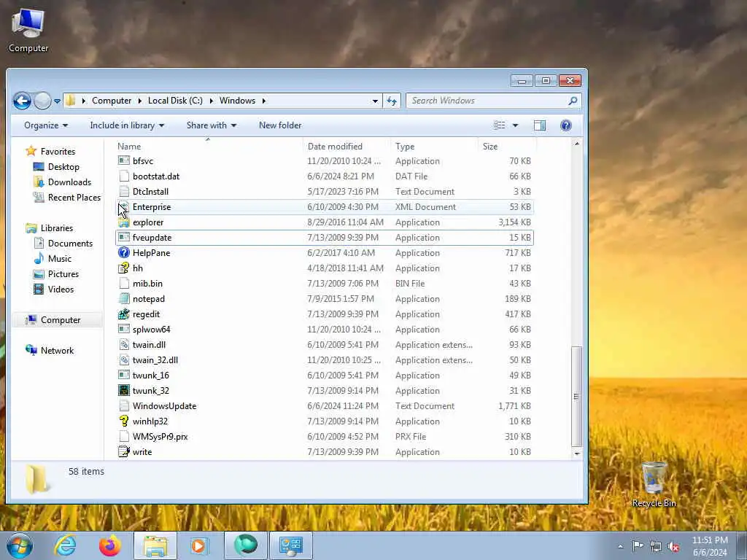
Task: Select the notepad application icon
Action: pyautogui.click(x=124, y=298)
